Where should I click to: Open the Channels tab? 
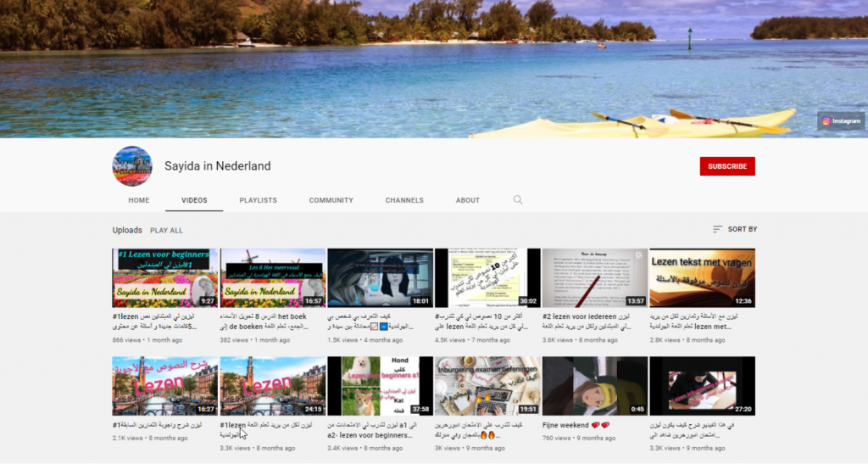(x=404, y=200)
